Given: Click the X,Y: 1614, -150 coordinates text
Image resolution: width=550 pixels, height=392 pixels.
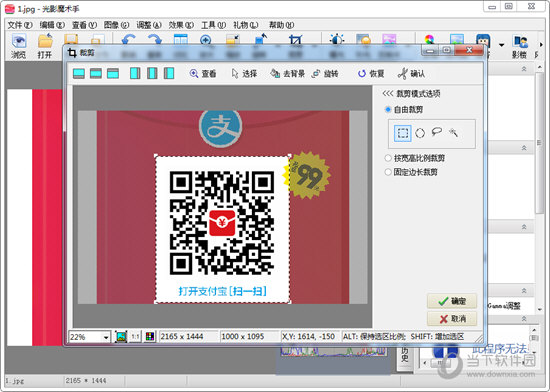Looking at the screenshot, I should [308, 337].
